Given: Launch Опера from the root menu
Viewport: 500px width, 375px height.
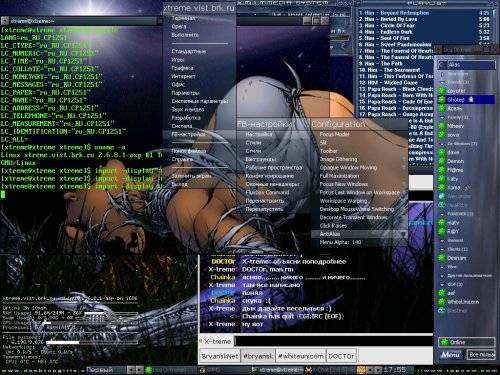Looking at the screenshot, I should [199, 27].
